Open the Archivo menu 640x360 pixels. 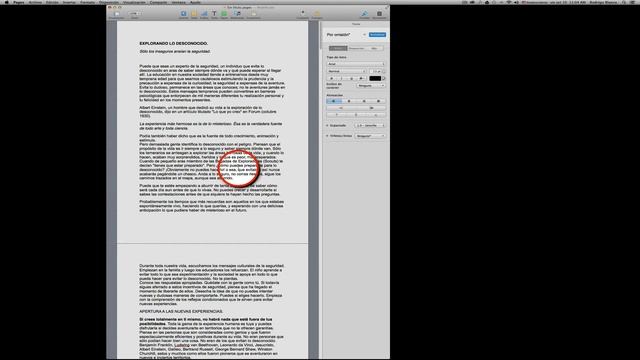pos(35,2)
